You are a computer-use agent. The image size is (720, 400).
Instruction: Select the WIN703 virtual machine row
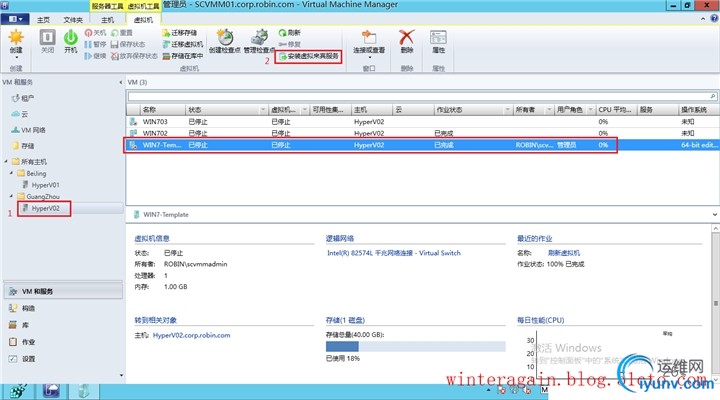[x=422, y=122]
